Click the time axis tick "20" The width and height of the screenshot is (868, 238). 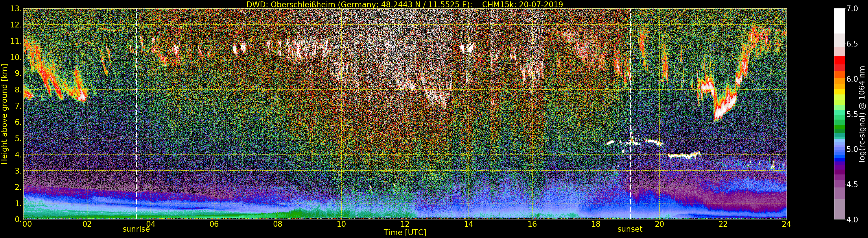click(659, 224)
